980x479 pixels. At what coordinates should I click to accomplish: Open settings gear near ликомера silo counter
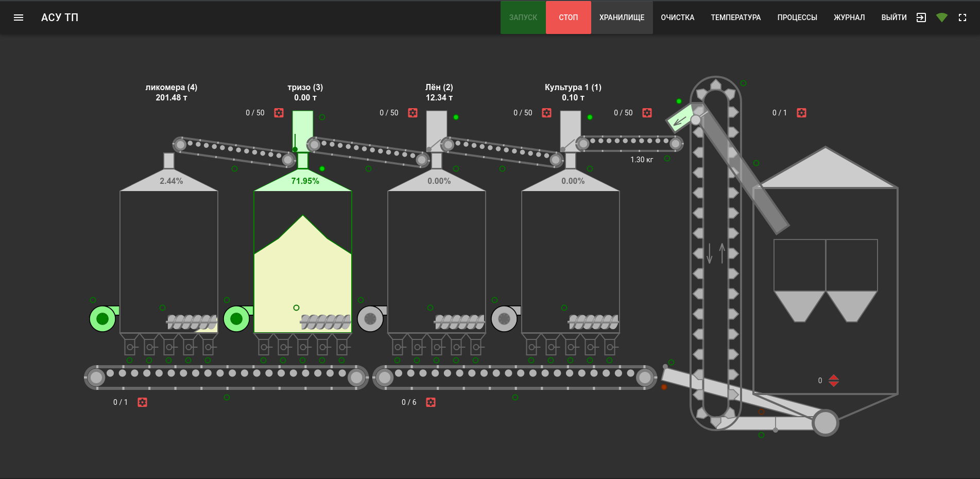[278, 113]
